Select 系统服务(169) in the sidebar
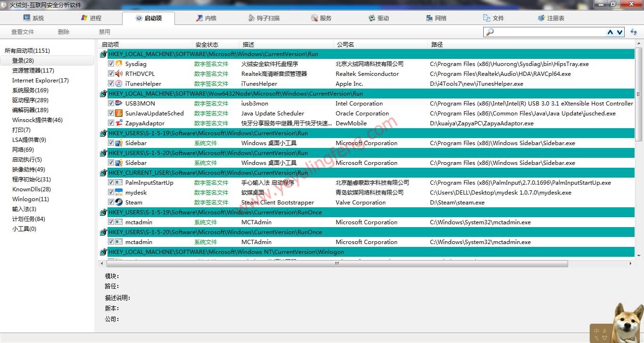 coord(30,90)
